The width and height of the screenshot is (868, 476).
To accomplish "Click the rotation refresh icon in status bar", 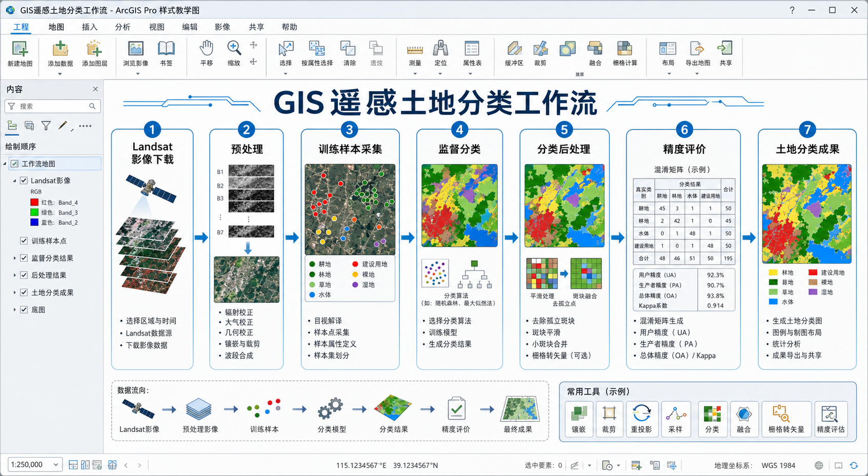I will tap(854, 465).
